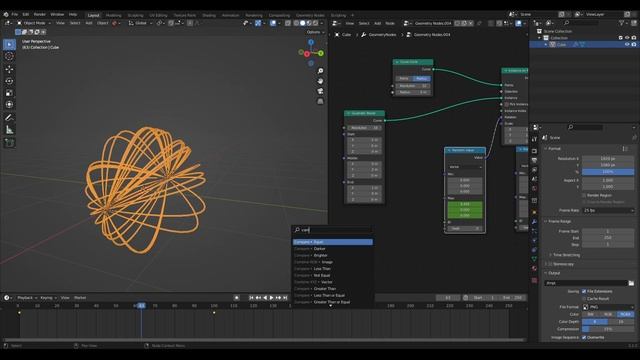
Task: Open the Global orientation dropdown
Action: 139,23
